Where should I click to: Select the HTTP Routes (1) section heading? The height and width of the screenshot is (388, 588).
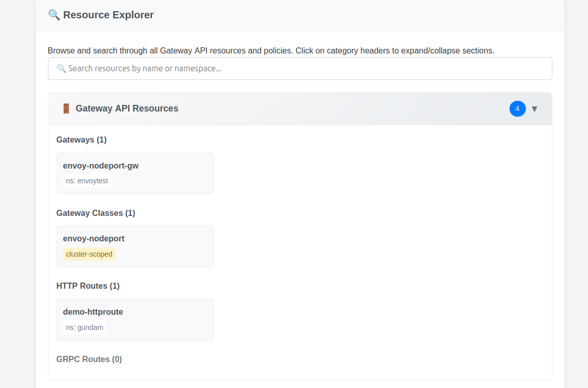(88, 286)
